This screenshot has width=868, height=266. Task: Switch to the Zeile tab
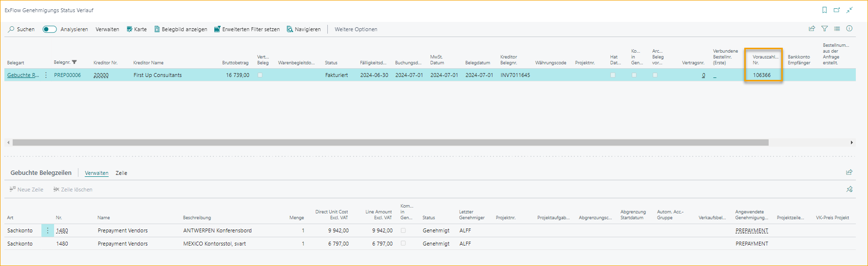[x=121, y=173]
